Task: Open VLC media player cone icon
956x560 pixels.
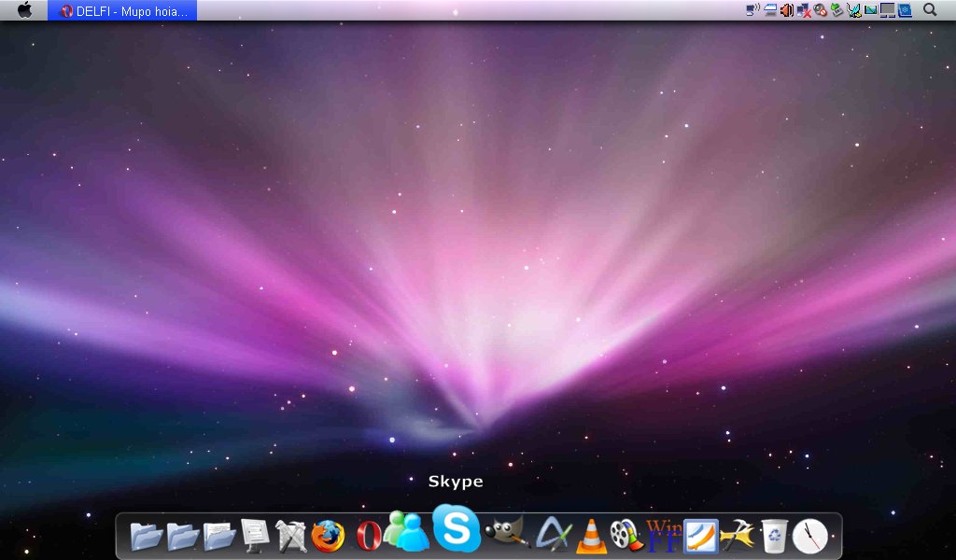Action: click(590, 537)
